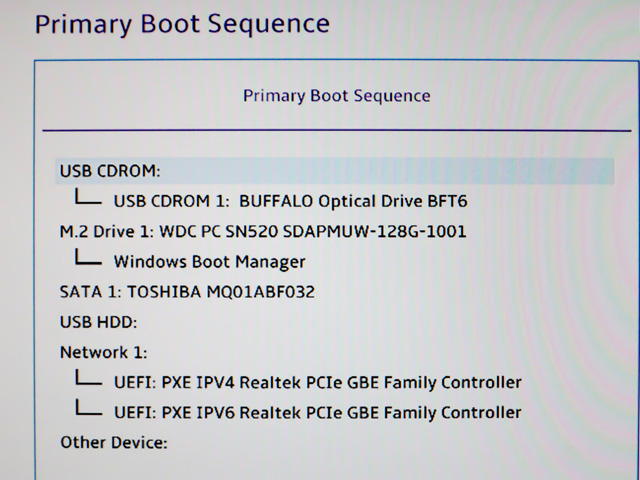The image size is (640, 480).
Task: Click the Primary Boot Sequence page heading
Action: [x=182, y=23]
